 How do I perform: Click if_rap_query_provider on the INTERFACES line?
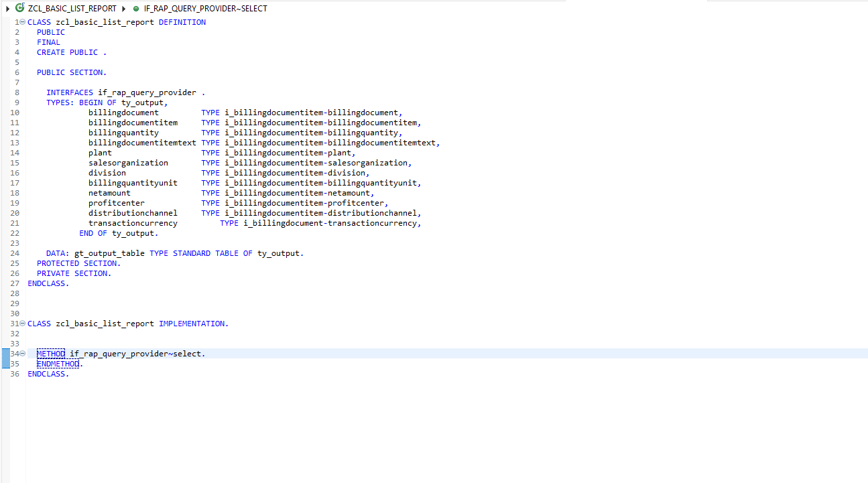[147, 92]
